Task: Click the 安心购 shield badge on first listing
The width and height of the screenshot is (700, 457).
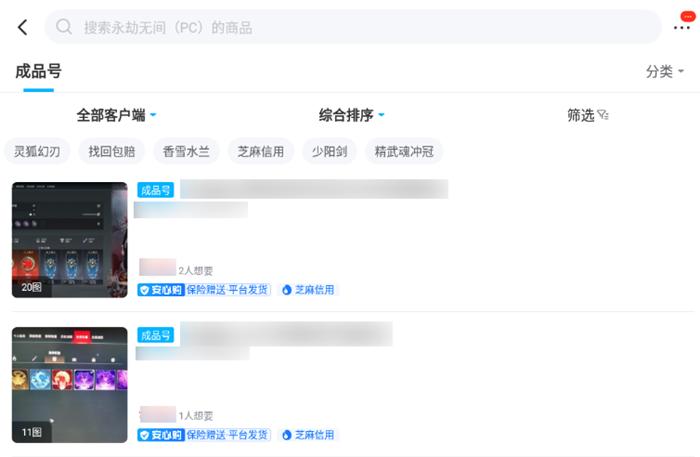Action: [160, 290]
